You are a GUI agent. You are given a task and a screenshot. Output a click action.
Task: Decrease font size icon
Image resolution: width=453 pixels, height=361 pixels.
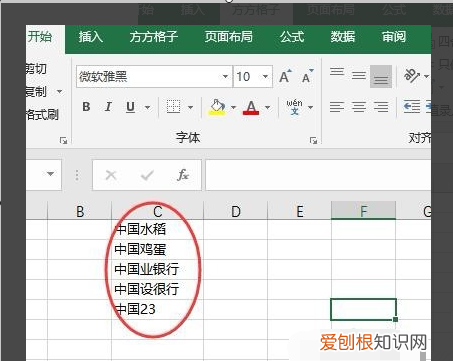[x=307, y=76]
